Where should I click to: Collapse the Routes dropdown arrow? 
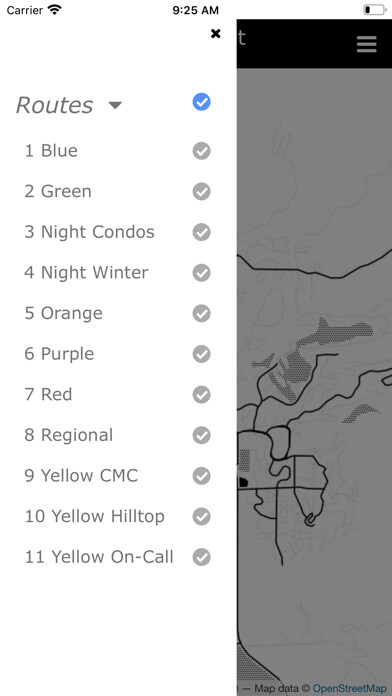coord(115,105)
